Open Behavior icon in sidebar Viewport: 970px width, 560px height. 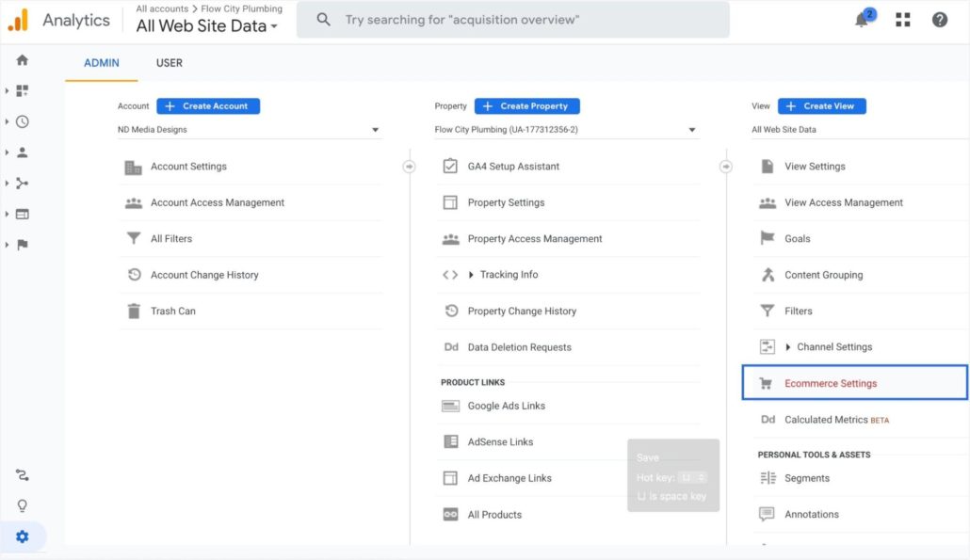[x=23, y=214]
